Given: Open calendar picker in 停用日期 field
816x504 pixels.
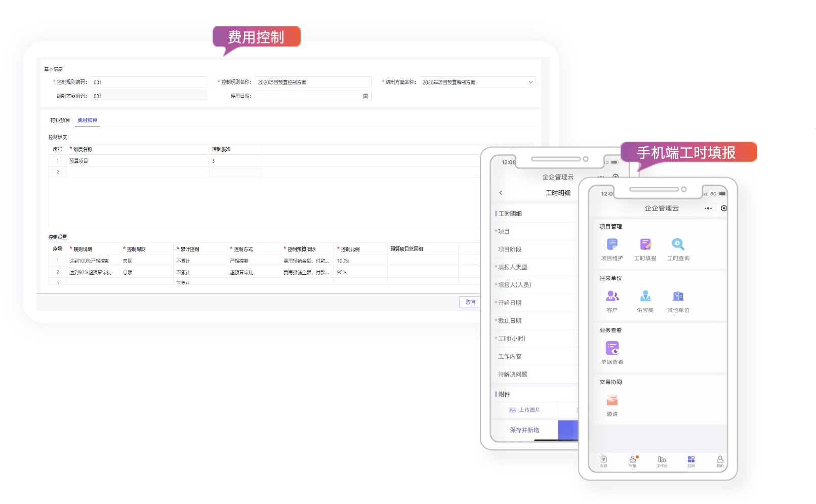Looking at the screenshot, I should [x=365, y=96].
